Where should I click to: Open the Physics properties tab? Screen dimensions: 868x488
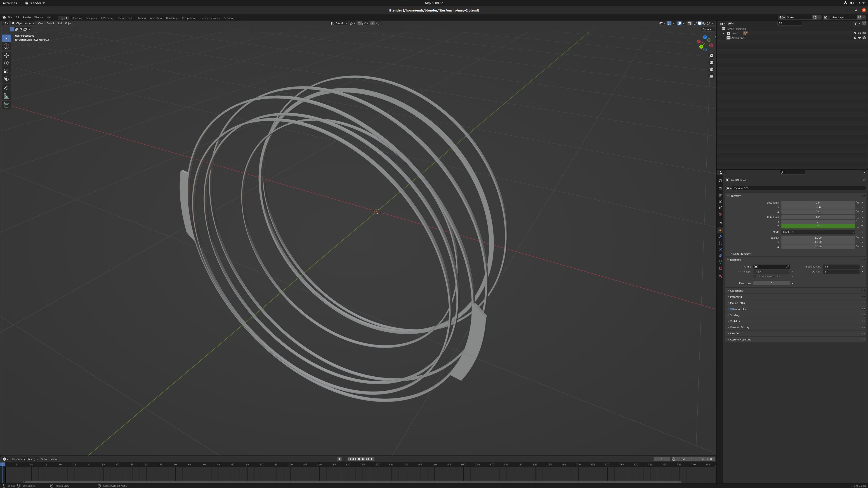[x=720, y=250]
